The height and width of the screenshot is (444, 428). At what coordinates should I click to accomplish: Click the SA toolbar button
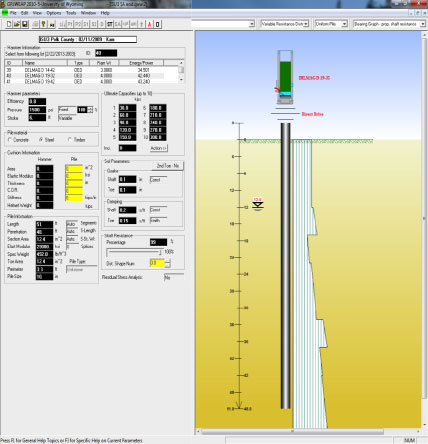[x=118, y=24]
